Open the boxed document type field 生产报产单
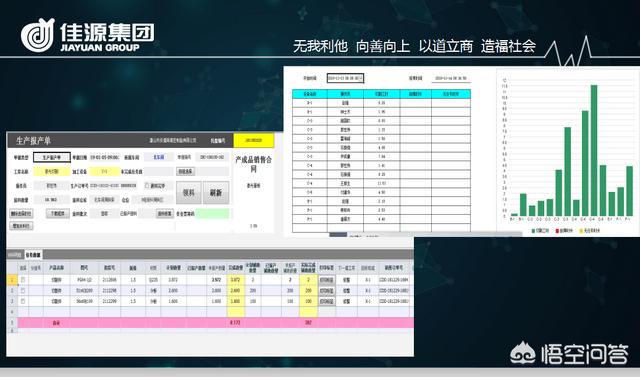Viewport: 640px width, 377px height. coord(52,157)
